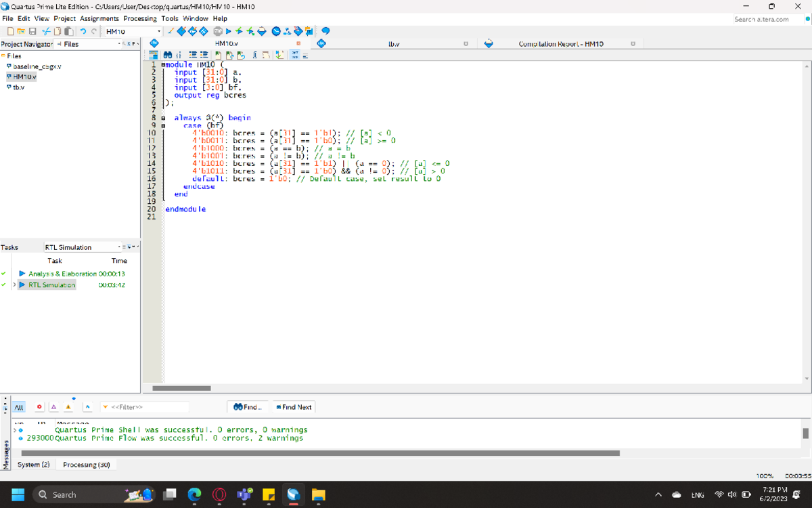Click the New File icon
Image resolution: width=812 pixels, height=508 pixels.
(12, 31)
